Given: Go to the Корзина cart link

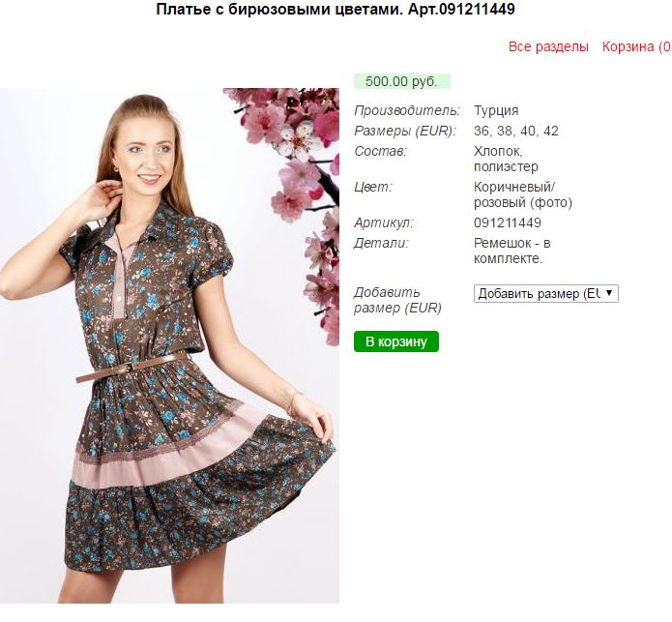Looking at the screenshot, I should (637, 46).
